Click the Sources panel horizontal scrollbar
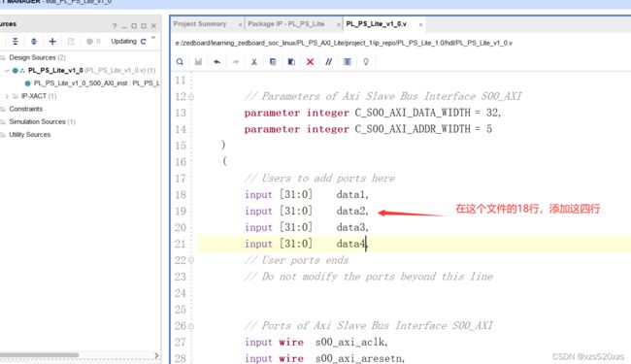The width and height of the screenshot is (631, 364). pos(40,355)
